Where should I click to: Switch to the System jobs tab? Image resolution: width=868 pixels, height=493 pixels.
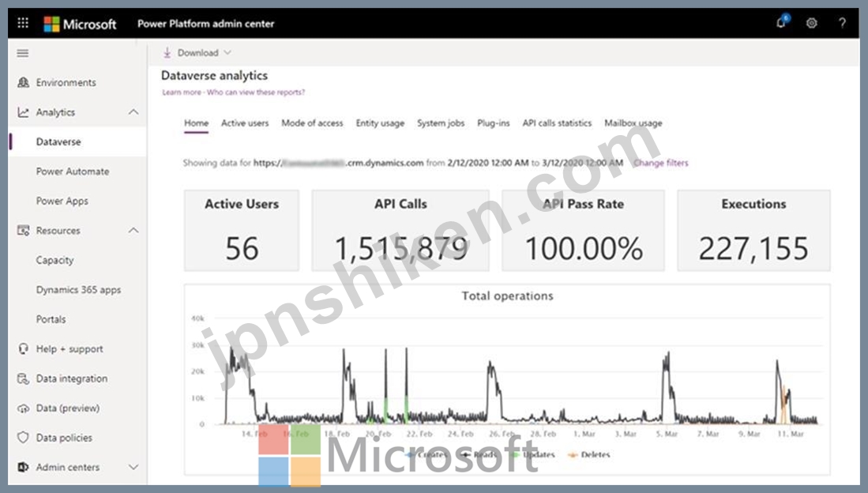point(441,123)
